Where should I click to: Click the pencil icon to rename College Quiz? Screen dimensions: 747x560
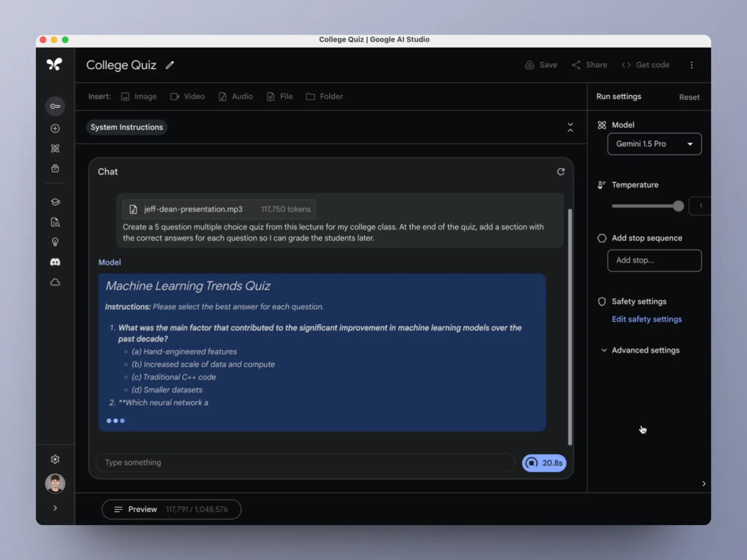pos(170,65)
